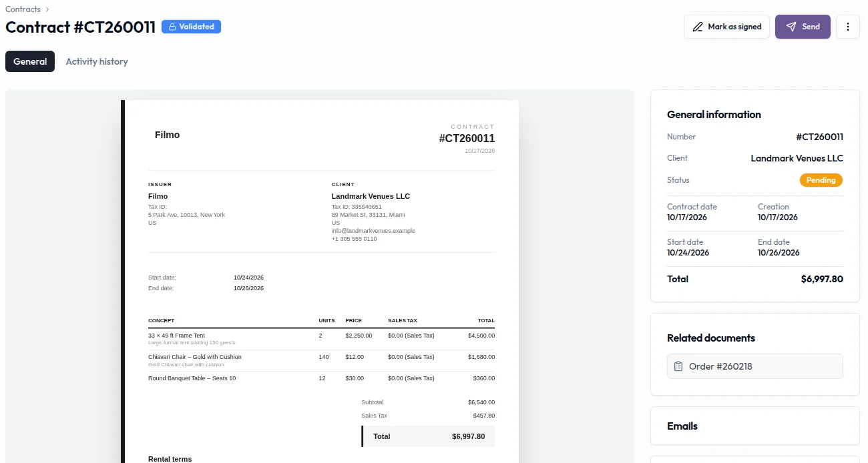Image resolution: width=868 pixels, height=463 pixels.
Task: Click the Emails section header
Action: click(682, 426)
